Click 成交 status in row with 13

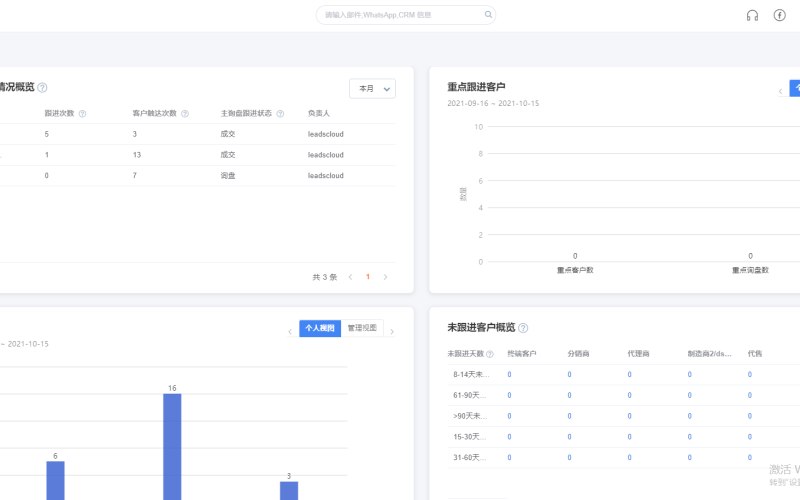coord(228,155)
